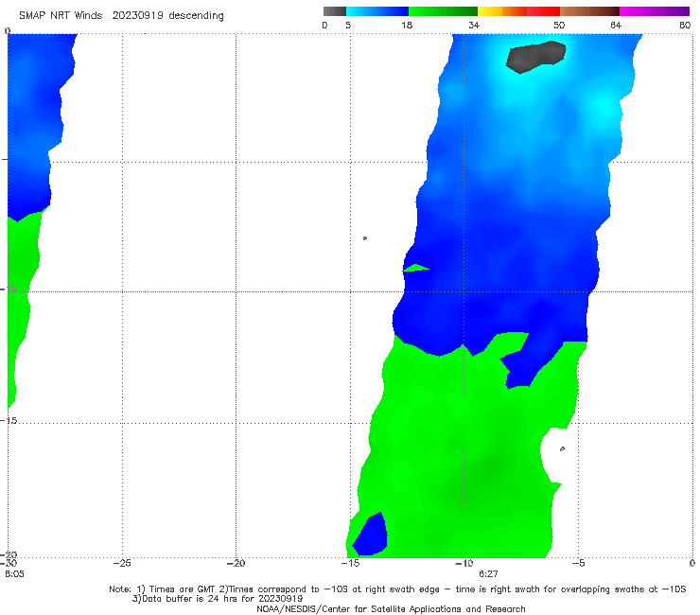700x615 pixels.
Task: Click the red segment of the color bar
Action: tap(543, 11)
